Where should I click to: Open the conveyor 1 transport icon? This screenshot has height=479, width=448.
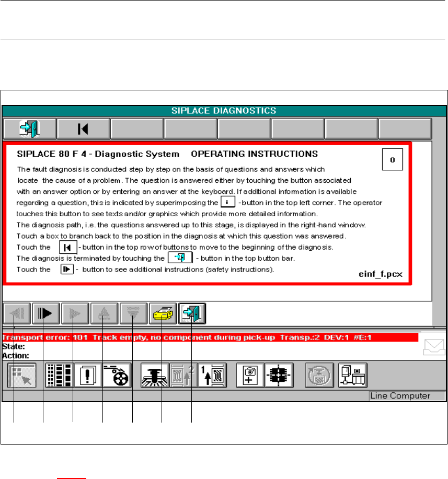pyautogui.click(x=213, y=376)
